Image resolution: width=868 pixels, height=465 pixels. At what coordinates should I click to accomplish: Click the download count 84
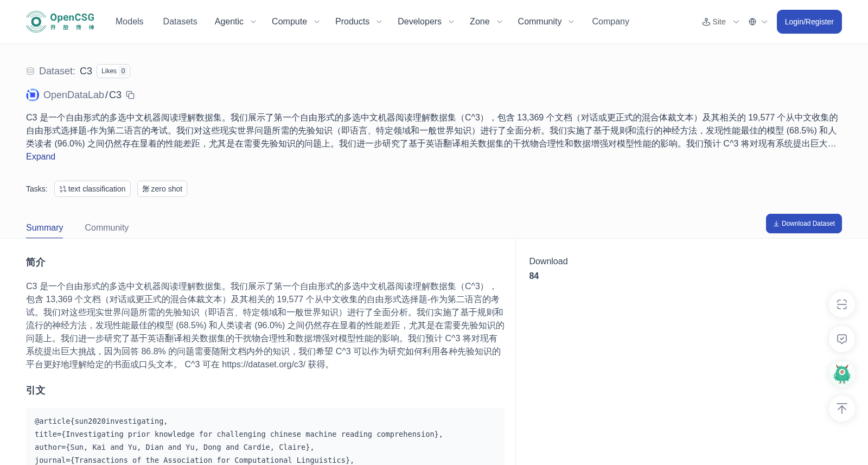534,276
